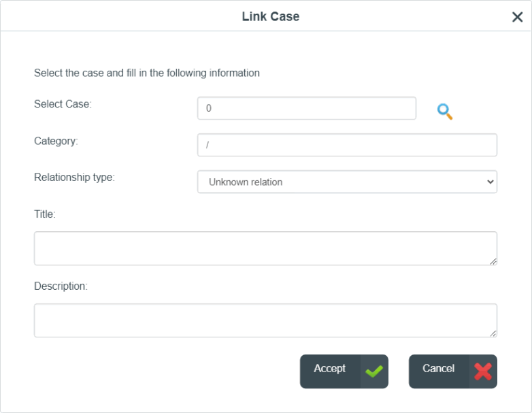Click the Category label
532x413 pixels.
[x=56, y=141]
